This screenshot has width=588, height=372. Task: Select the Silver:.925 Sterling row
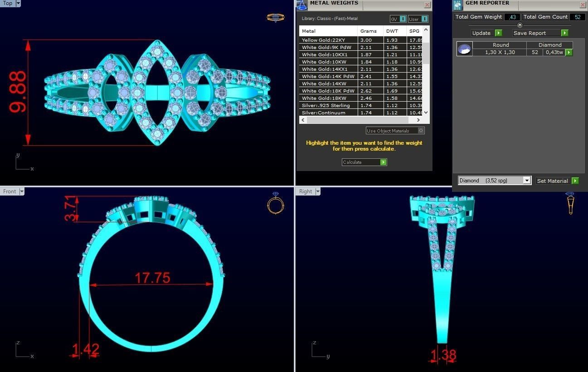pyautogui.click(x=361, y=105)
